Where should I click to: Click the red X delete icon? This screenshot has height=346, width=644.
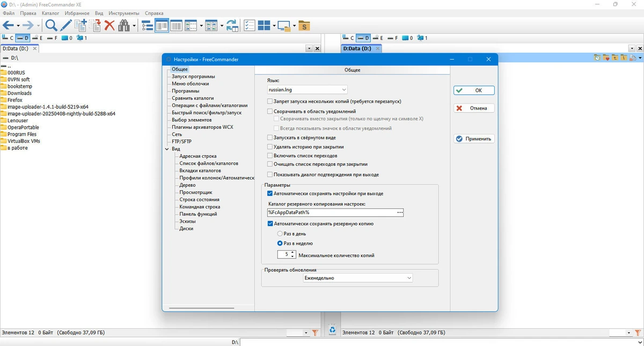tap(109, 25)
